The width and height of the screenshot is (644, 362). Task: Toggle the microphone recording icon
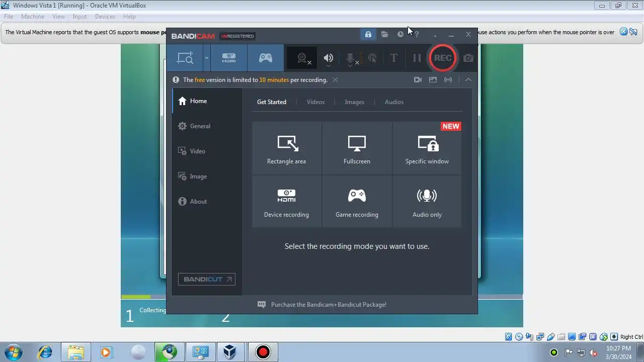tap(351, 58)
